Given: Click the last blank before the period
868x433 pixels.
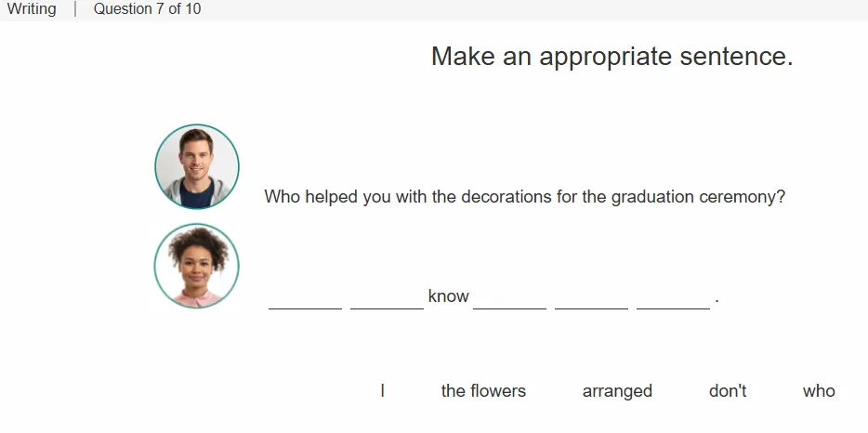Looking at the screenshot, I should [673, 301].
